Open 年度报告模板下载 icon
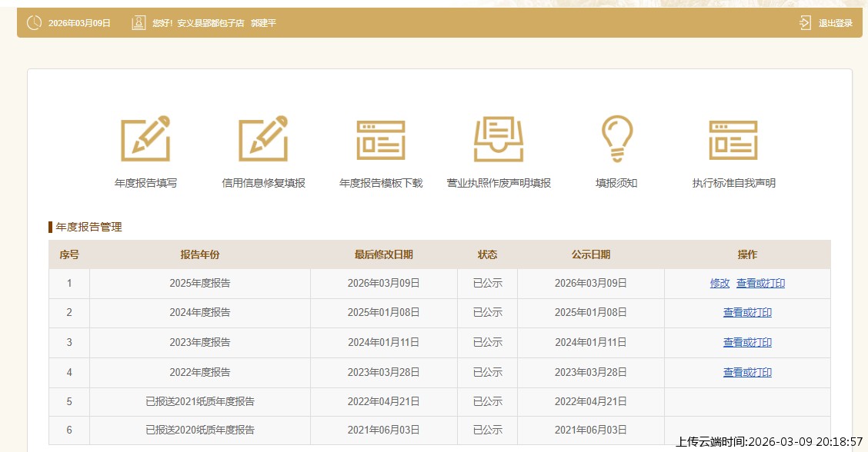The height and width of the screenshot is (452, 868). point(381,139)
